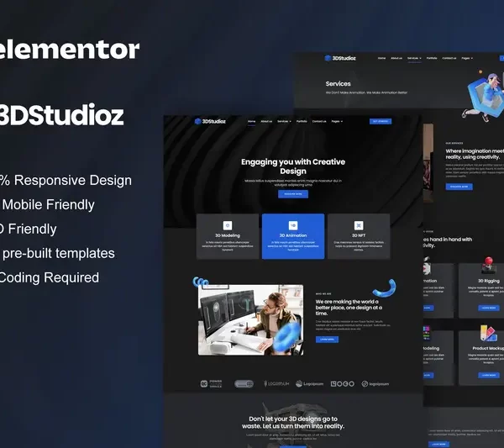
Task: Open About us in the front mockup navigation
Action: click(266, 121)
